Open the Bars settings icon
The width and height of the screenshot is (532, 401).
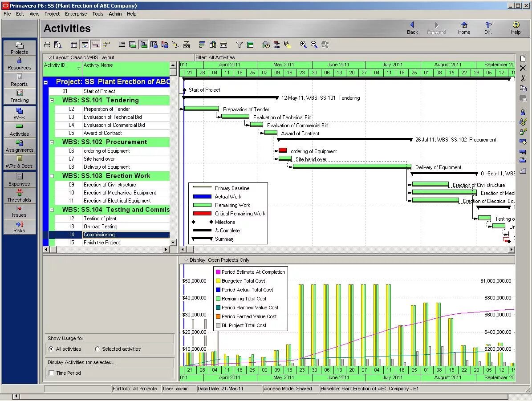(x=202, y=45)
